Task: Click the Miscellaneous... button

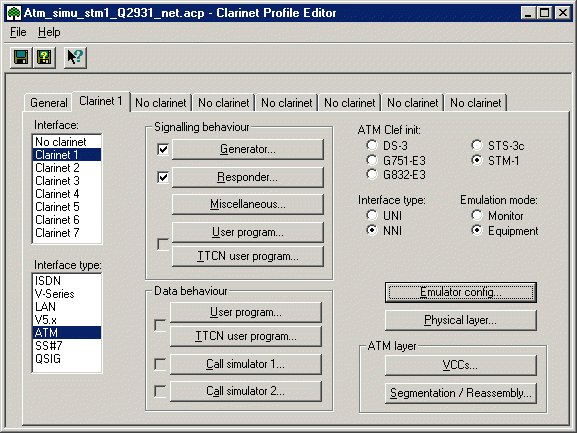Action: [x=248, y=204]
